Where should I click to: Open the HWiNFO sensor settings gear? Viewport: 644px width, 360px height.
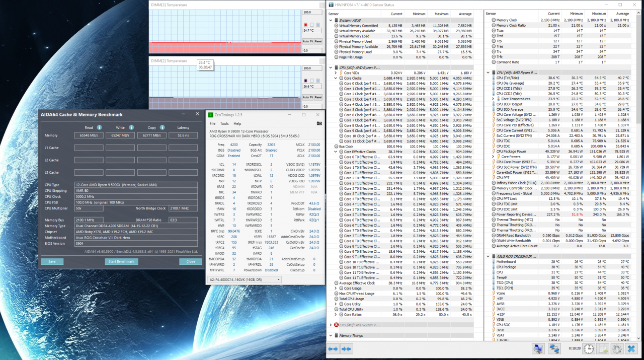[617, 349]
